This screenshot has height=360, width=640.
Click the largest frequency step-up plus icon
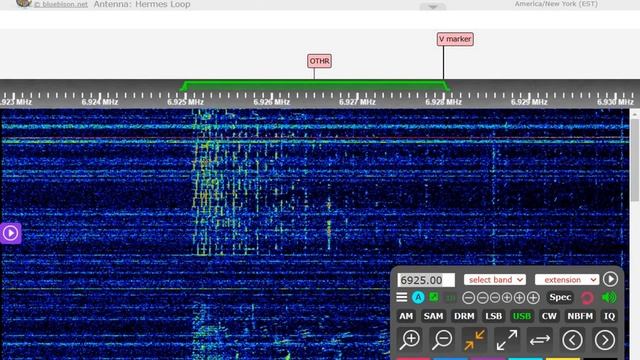[533, 298]
